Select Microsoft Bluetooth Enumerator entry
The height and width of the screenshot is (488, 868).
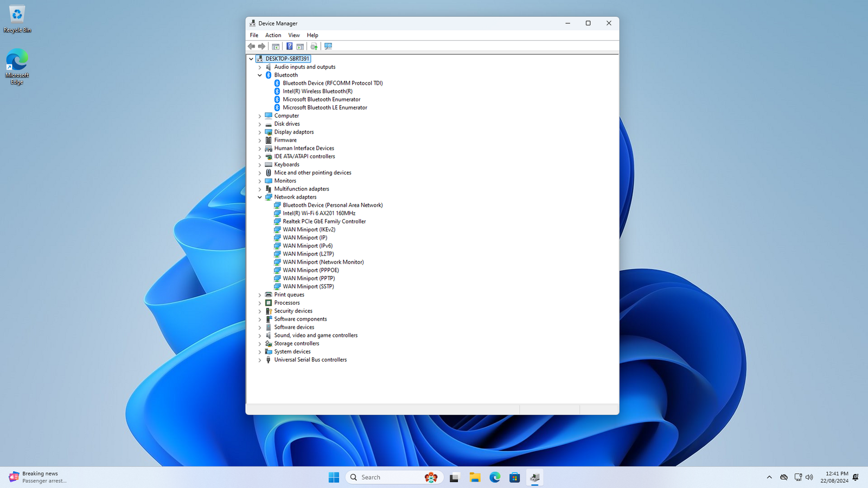[x=322, y=99]
